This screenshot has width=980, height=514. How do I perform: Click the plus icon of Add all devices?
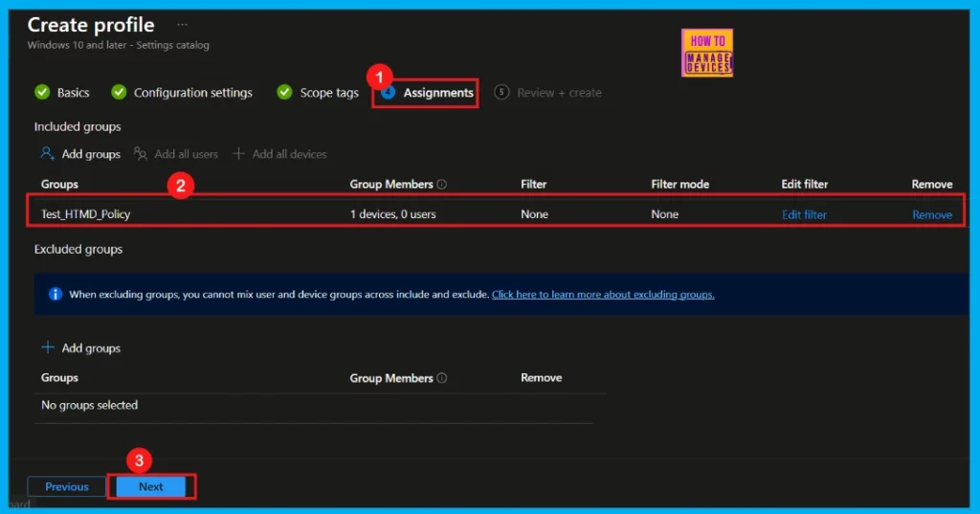pyautogui.click(x=238, y=153)
